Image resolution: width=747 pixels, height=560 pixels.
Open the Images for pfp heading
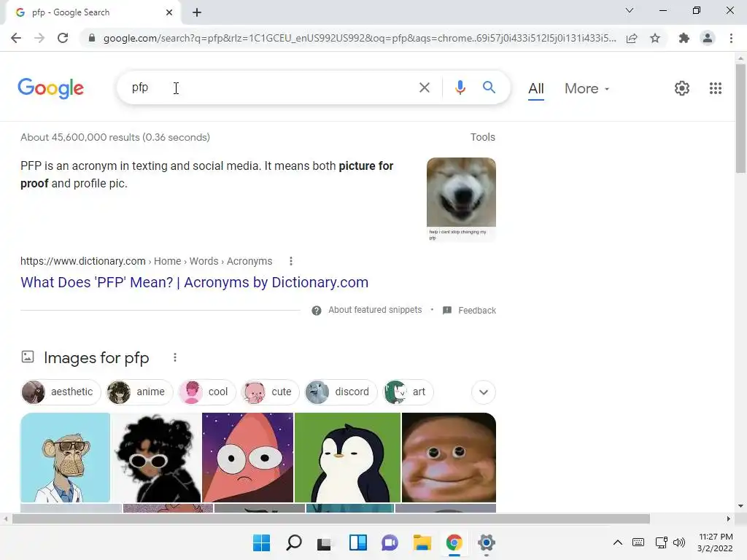[x=96, y=357]
